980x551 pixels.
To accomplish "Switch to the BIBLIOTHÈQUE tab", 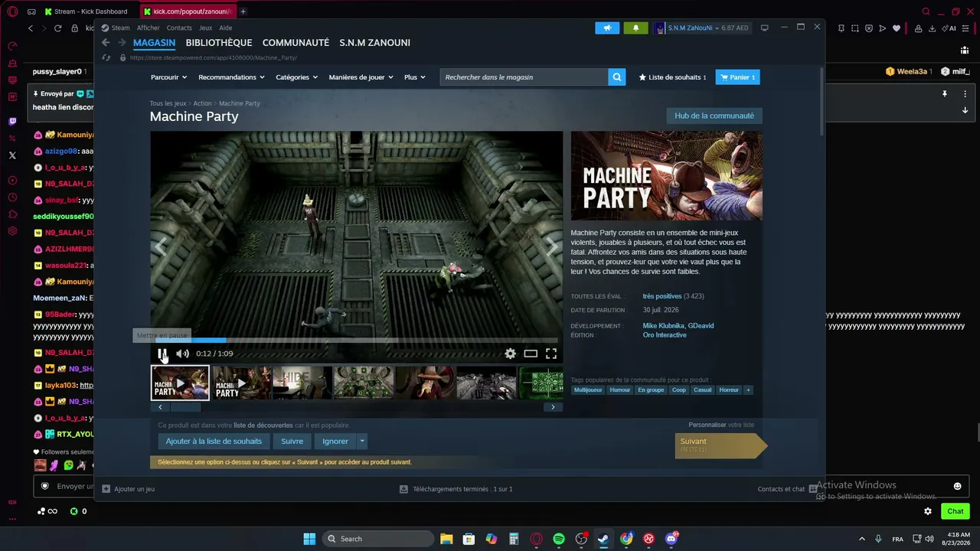I will [x=219, y=43].
